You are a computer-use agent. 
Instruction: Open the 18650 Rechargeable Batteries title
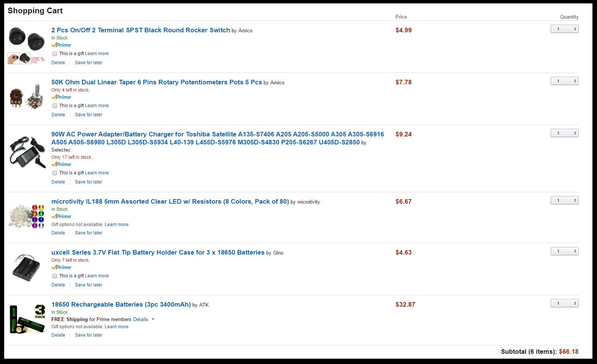click(x=121, y=304)
